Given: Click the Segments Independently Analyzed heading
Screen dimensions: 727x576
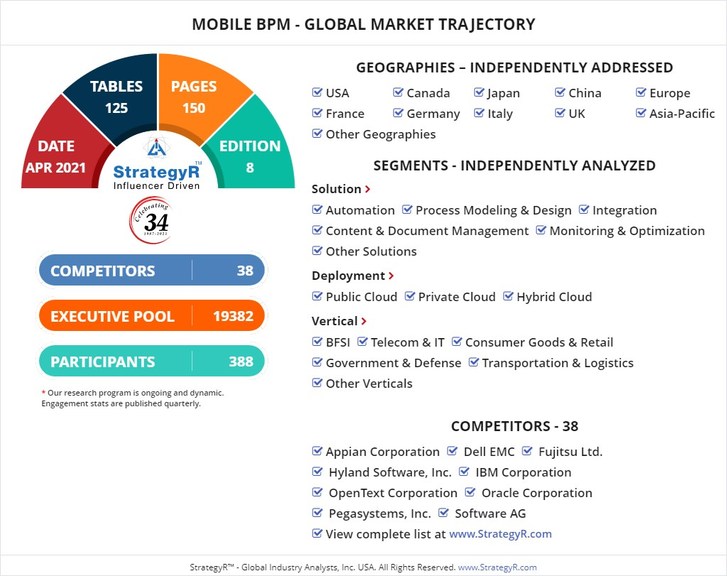Looking at the screenshot, I should click(x=514, y=165).
